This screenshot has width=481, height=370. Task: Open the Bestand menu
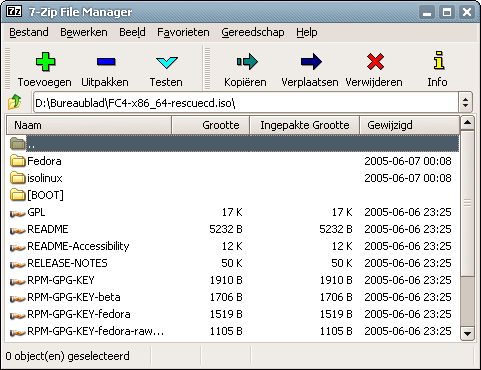pyautogui.click(x=29, y=32)
